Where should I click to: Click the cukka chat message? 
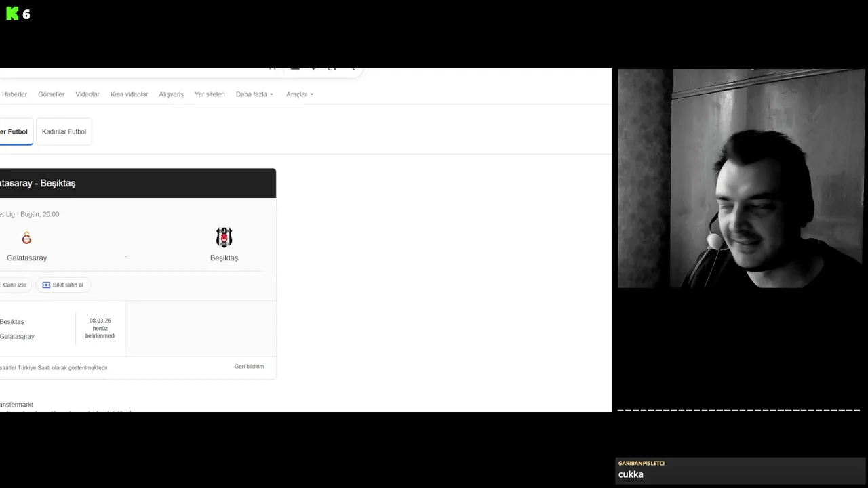pyautogui.click(x=631, y=474)
